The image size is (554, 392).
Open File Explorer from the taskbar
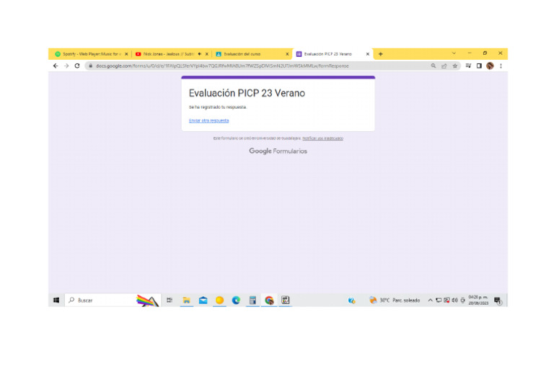[x=186, y=300]
